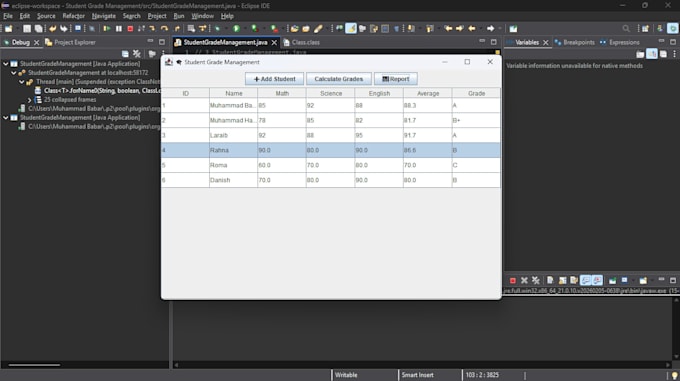Open Display Selected Console dropdown arrow

coord(633,280)
